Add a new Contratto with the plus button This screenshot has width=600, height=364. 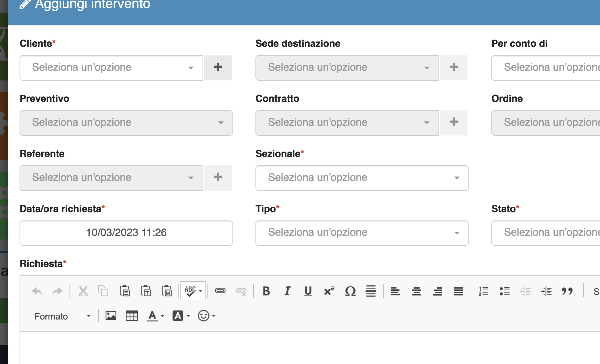454,123
